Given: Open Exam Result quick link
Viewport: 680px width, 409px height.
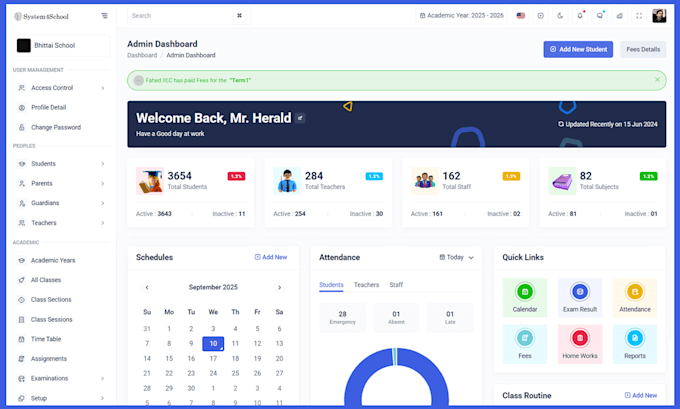Looking at the screenshot, I should coord(580,298).
